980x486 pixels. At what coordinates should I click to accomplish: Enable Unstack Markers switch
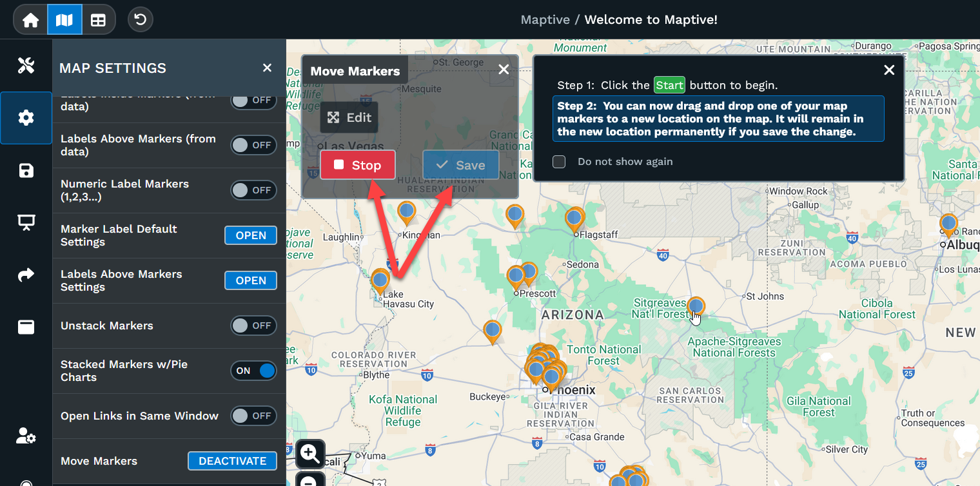pos(253,326)
